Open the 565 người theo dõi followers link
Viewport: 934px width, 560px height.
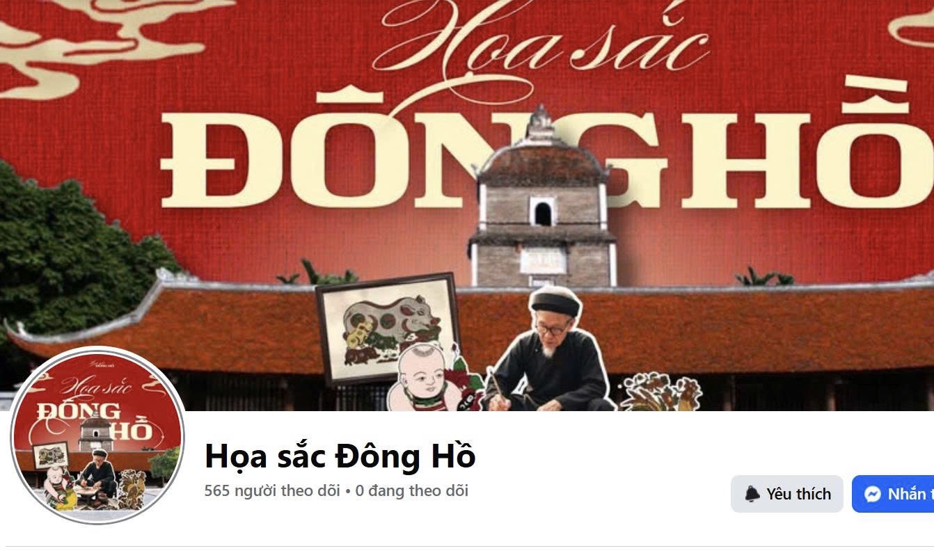(x=272, y=490)
